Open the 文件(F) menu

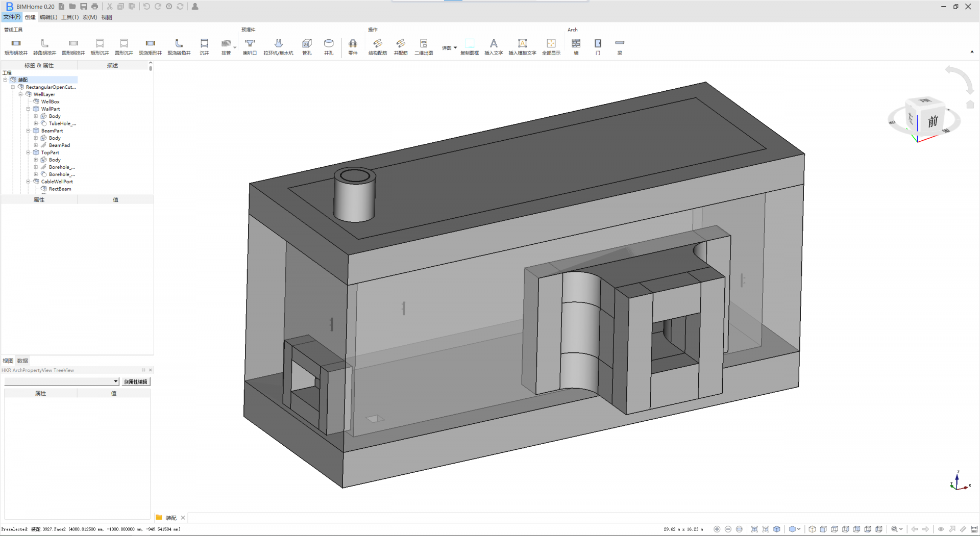pyautogui.click(x=12, y=17)
